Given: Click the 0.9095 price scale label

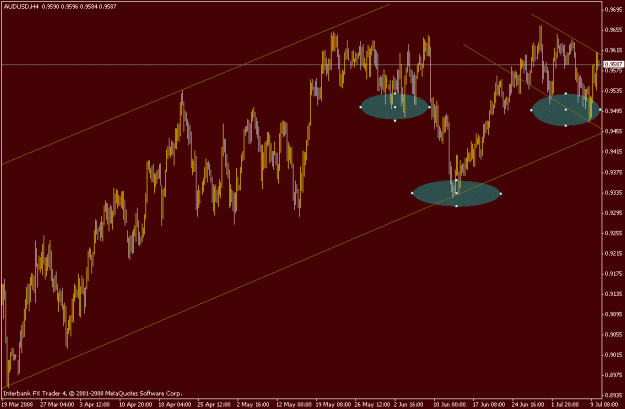Looking at the screenshot, I should [614, 314].
